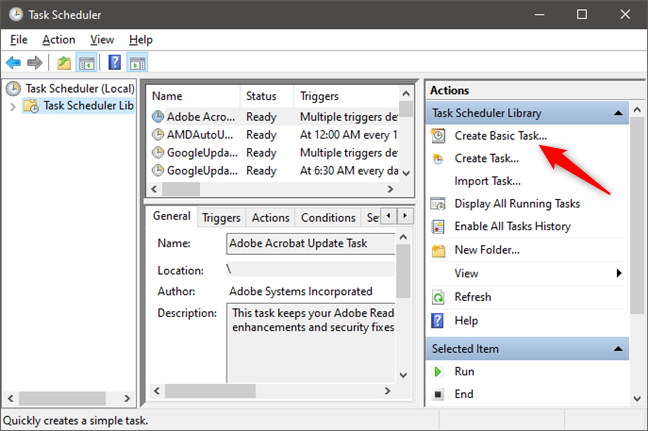Screen dimensions: 648x431
Task: Click Import Task... action
Action: click(x=487, y=181)
